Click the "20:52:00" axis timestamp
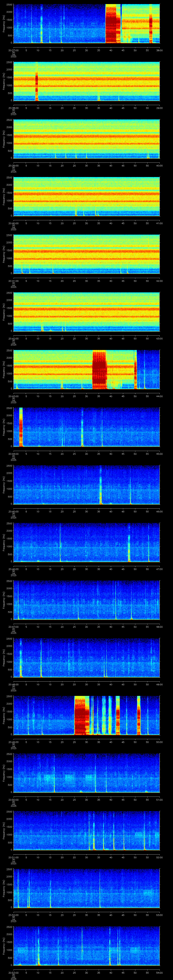This screenshot has width=173, height=980. (x=13, y=915)
